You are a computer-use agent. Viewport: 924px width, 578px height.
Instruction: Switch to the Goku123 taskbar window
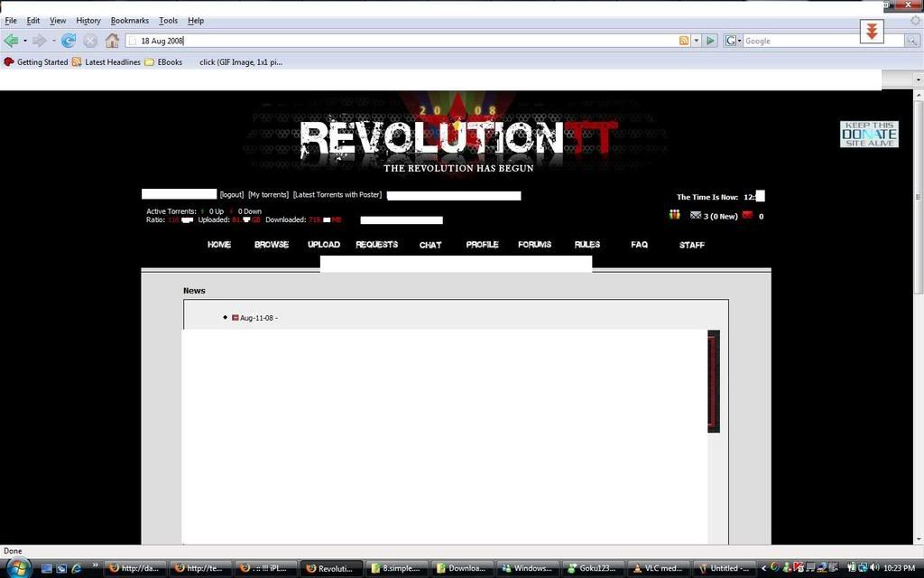click(594, 569)
